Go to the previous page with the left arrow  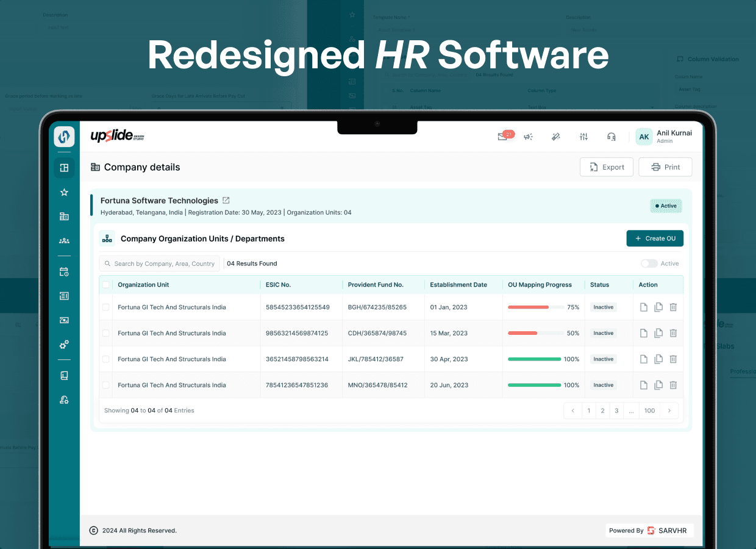(572, 411)
